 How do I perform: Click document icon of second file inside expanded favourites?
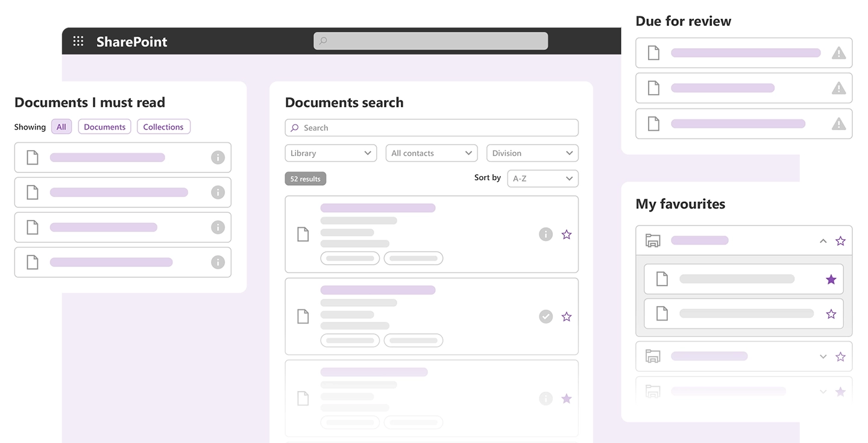tap(662, 314)
